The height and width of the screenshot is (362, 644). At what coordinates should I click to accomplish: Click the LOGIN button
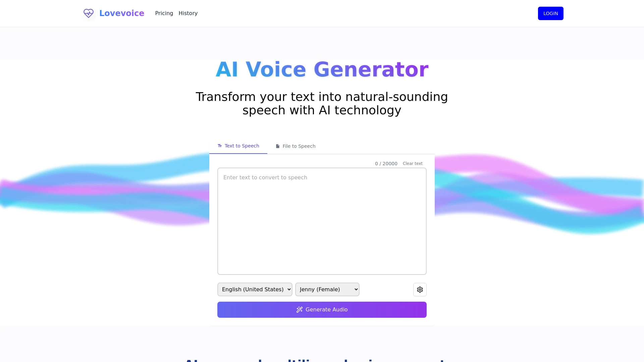[551, 13]
